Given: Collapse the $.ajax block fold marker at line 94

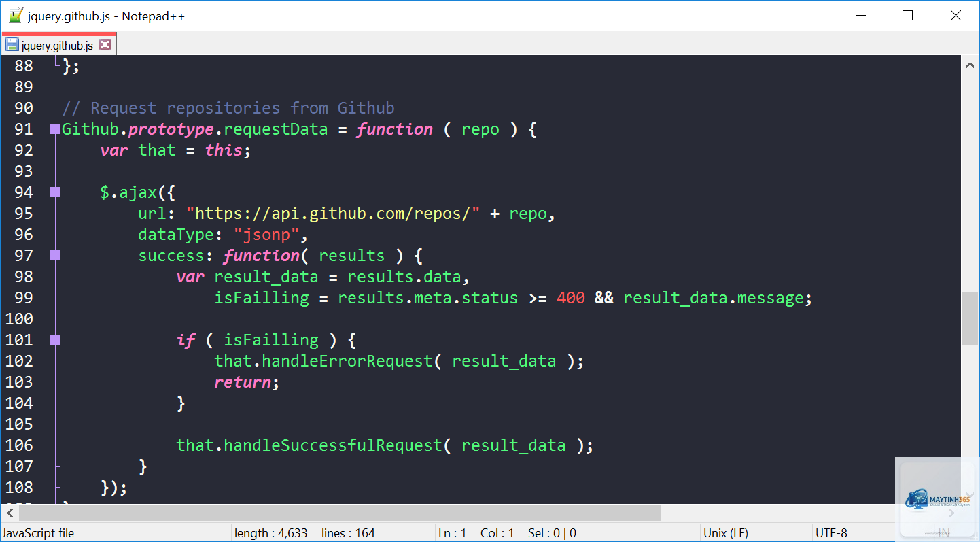Looking at the screenshot, I should click(x=56, y=192).
